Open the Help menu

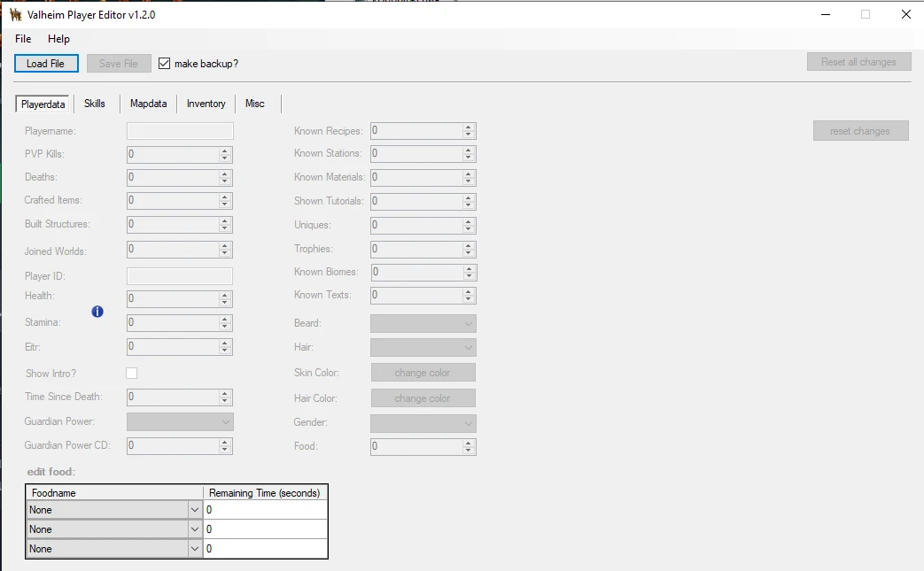[58, 39]
